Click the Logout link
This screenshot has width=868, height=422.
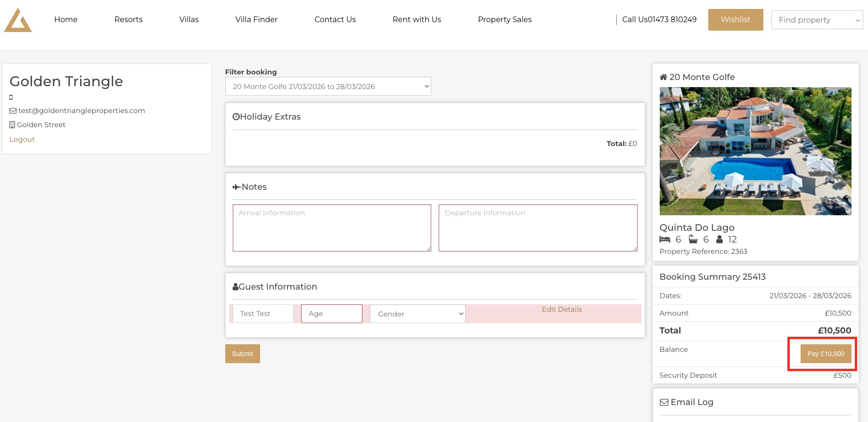click(x=22, y=139)
